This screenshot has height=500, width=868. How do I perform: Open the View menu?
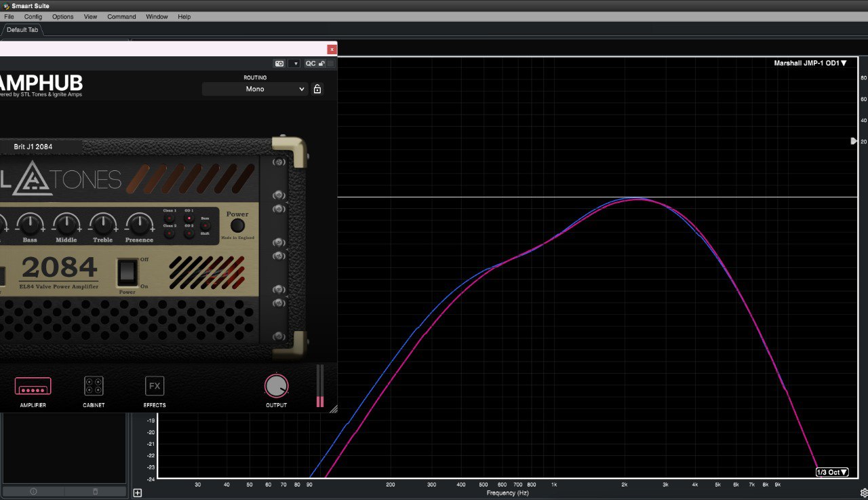[x=90, y=16]
